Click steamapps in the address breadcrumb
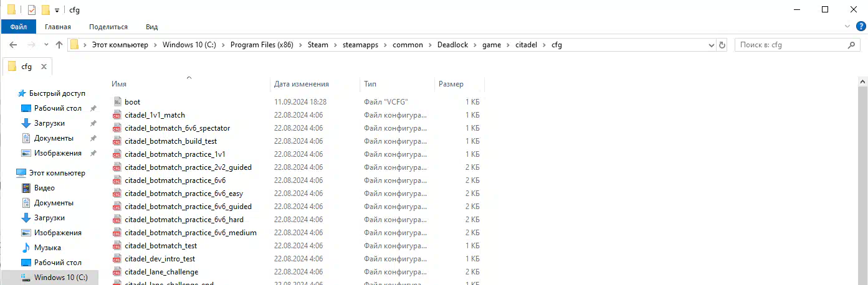868x285 pixels. (360, 45)
